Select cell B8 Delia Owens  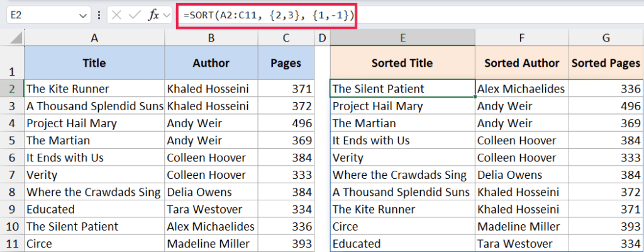pyautogui.click(x=211, y=192)
